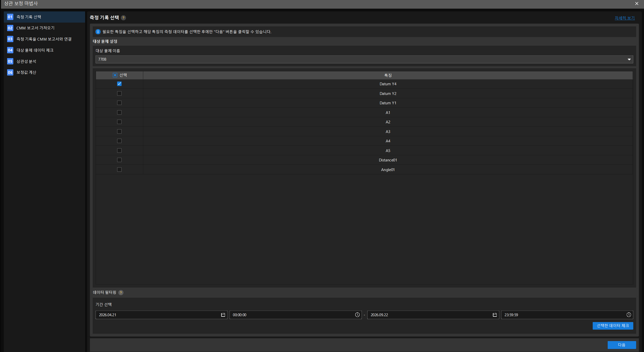Select the Datum Y4 feature name cell
644x352 pixels.
coord(388,84)
